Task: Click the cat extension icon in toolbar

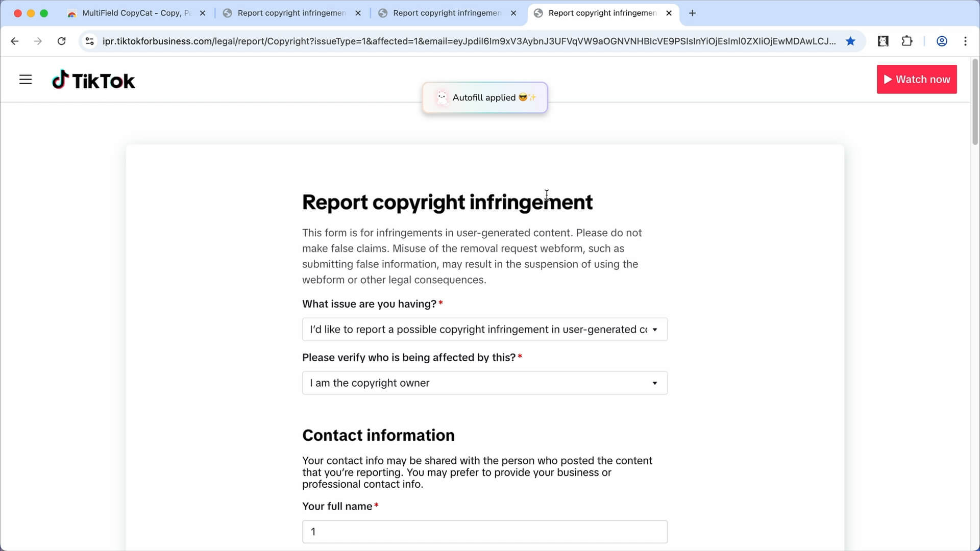Action: click(x=883, y=41)
